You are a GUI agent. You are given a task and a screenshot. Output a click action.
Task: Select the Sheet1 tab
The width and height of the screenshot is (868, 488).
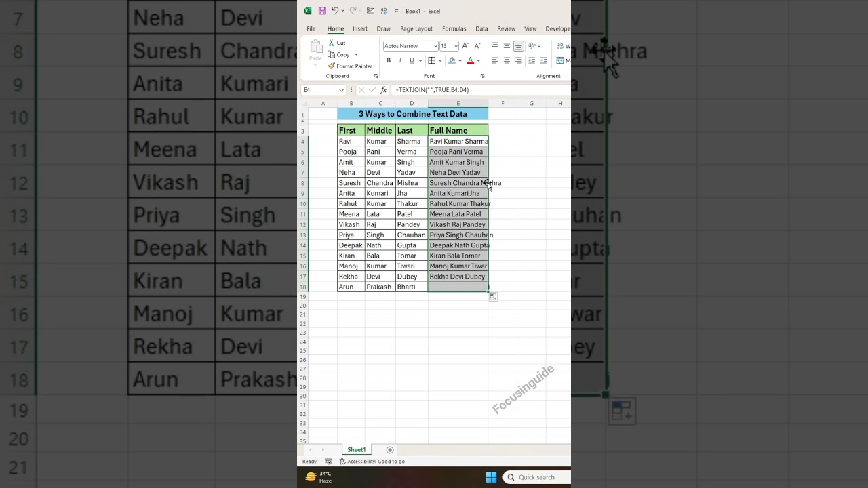[356, 450]
